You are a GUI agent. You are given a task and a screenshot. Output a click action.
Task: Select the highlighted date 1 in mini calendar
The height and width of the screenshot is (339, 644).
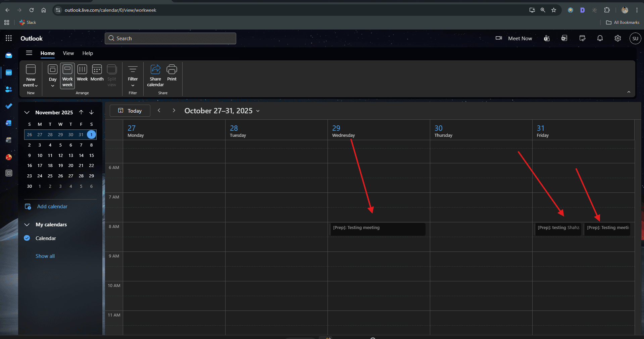pyautogui.click(x=91, y=134)
